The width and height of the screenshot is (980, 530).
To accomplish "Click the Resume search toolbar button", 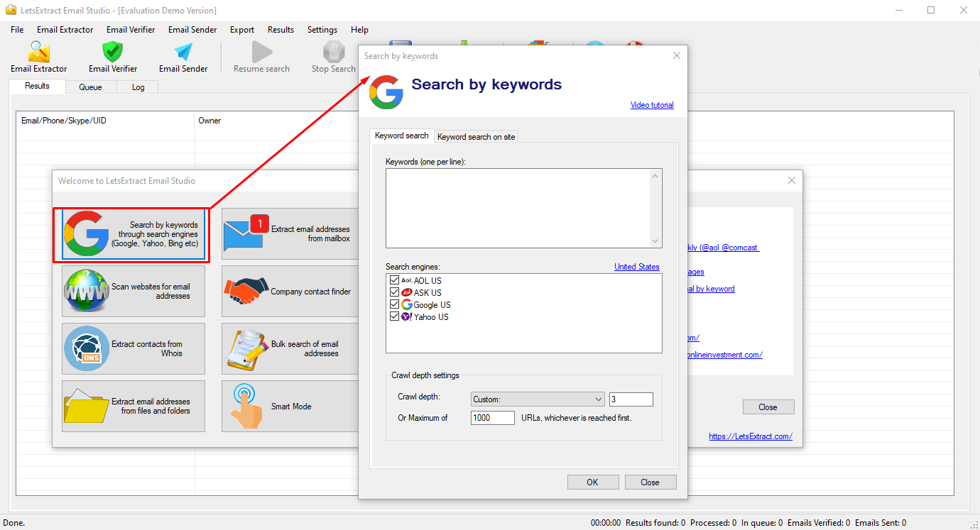I will click(261, 57).
